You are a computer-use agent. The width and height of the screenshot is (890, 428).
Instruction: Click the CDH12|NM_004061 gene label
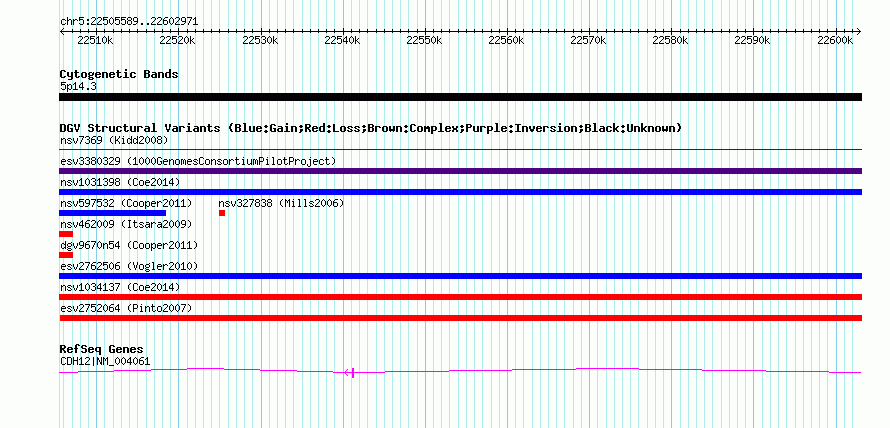pyautogui.click(x=105, y=361)
